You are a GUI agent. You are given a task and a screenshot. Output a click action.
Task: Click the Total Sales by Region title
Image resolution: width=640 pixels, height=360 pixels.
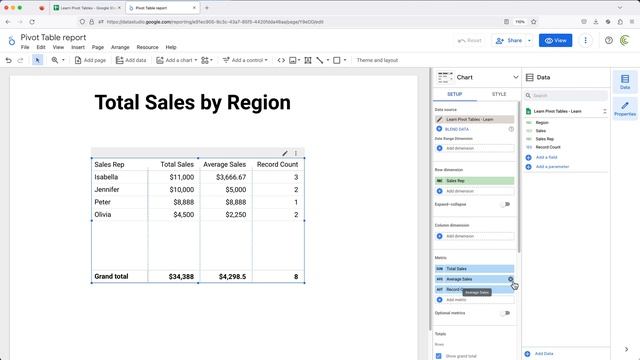click(x=193, y=102)
